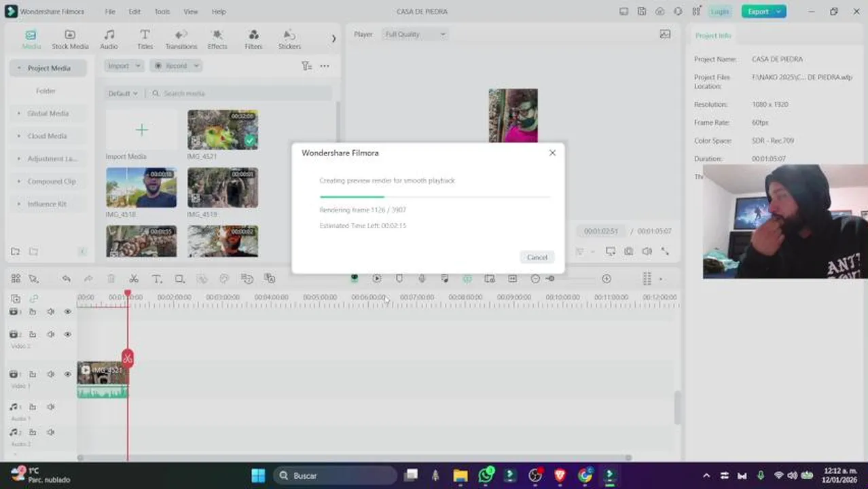Image resolution: width=868 pixels, height=489 pixels.
Task: Cancel the preview render dialog
Action: coord(537,257)
